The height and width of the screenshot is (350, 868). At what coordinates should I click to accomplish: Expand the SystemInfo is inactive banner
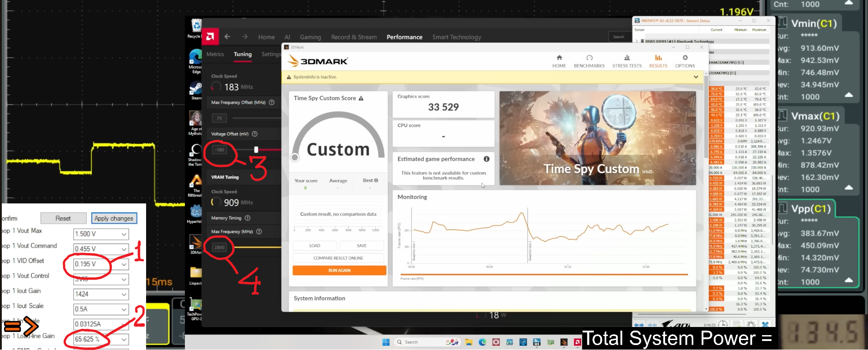tap(696, 77)
